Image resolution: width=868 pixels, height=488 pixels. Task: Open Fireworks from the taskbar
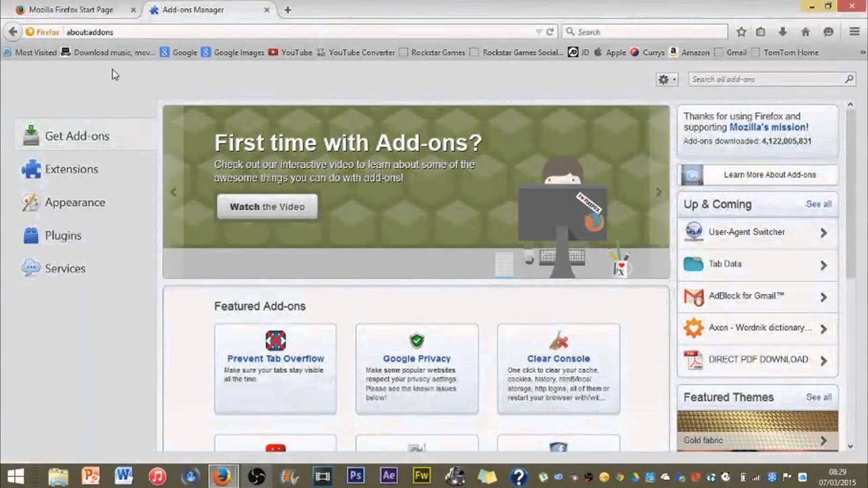pyautogui.click(x=421, y=476)
